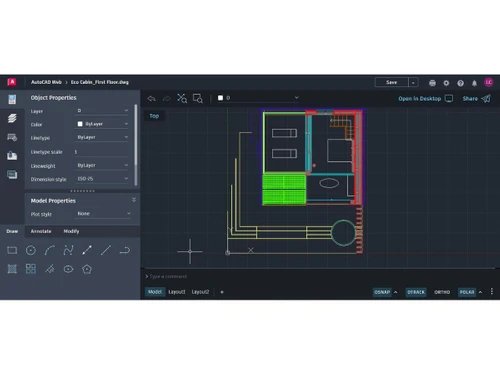Click the Top view label

(x=154, y=116)
